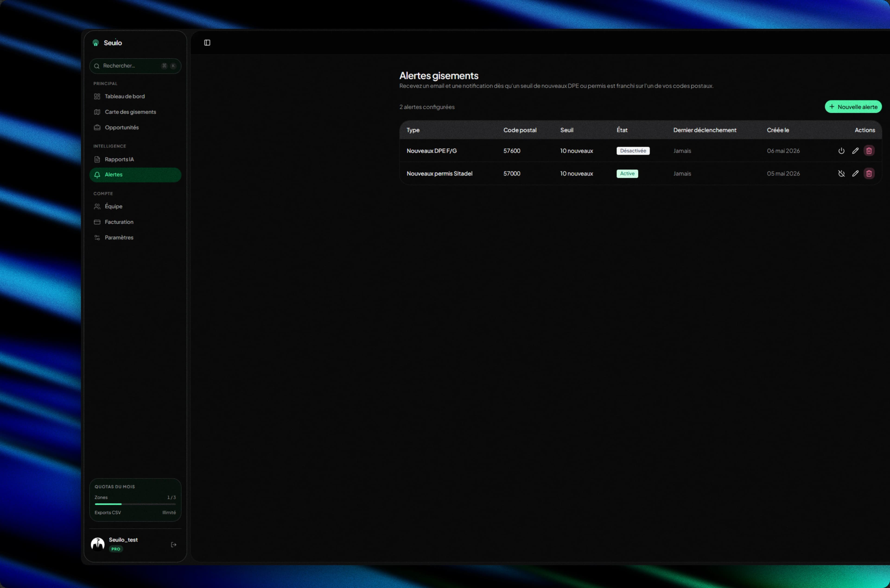
Task: Click the Alertes bell icon
Action: [x=97, y=175]
